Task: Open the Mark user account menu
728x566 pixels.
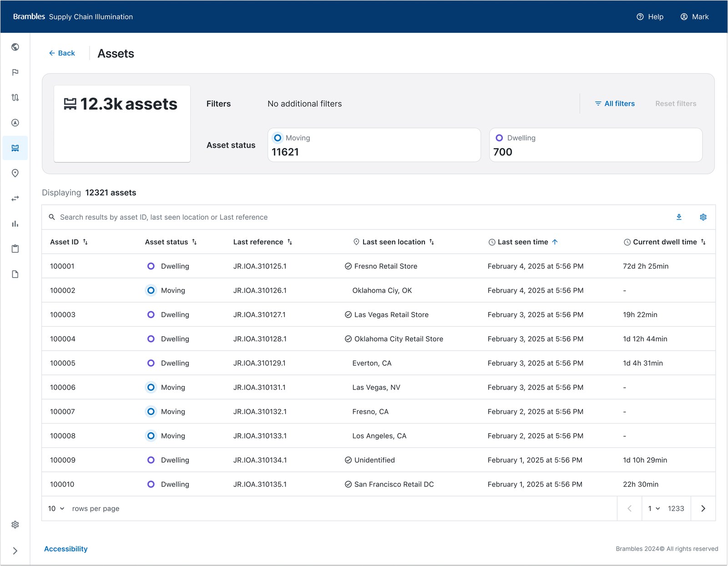Action: click(x=694, y=17)
